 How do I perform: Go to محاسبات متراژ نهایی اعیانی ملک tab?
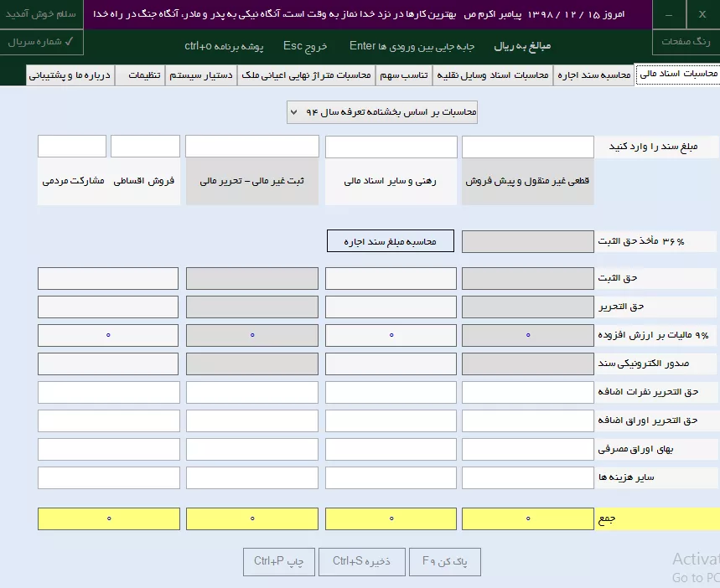pyautogui.click(x=306, y=75)
